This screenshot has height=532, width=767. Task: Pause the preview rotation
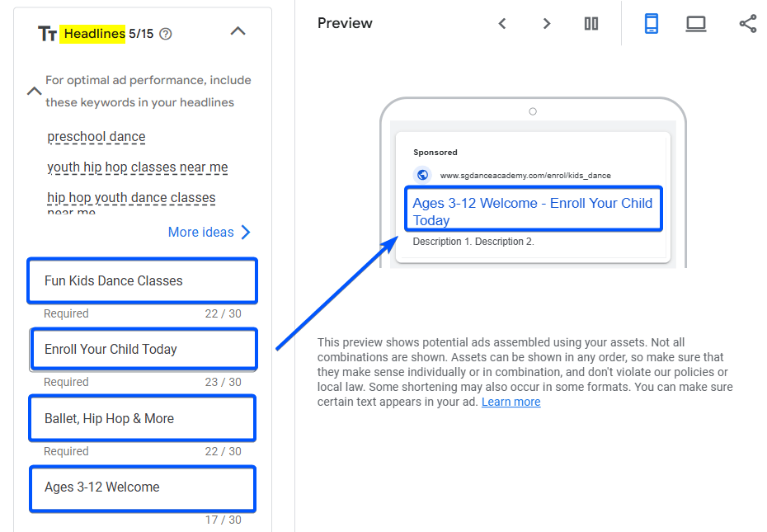(x=591, y=24)
